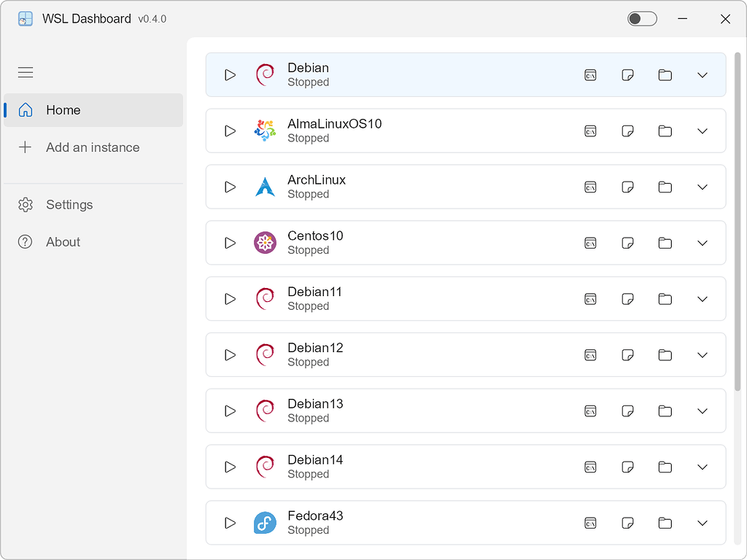This screenshot has height=560, width=747.
Task: Expand the ArchLinux options chevron
Action: [x=703, y=187]
